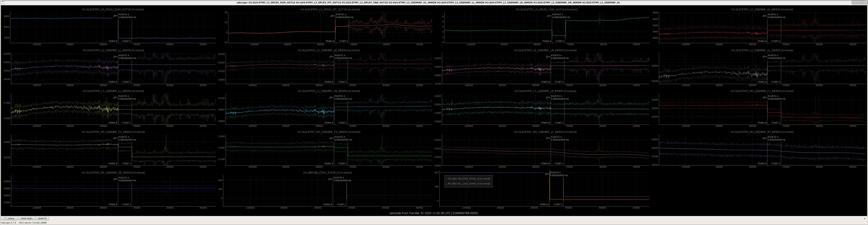Click cursor label -75491.6 in OPLEV_YAW plot
Screen dimensions: 868x225
[x=546, y=41]
